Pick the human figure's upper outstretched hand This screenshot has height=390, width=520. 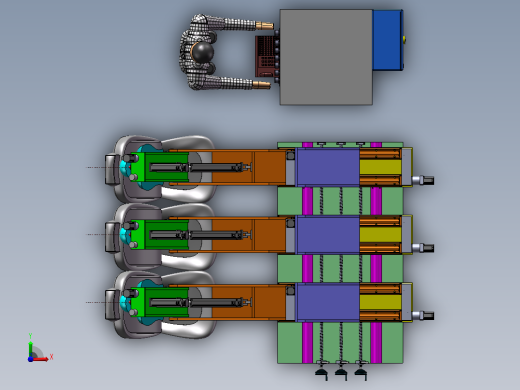(x=265, y=25)
